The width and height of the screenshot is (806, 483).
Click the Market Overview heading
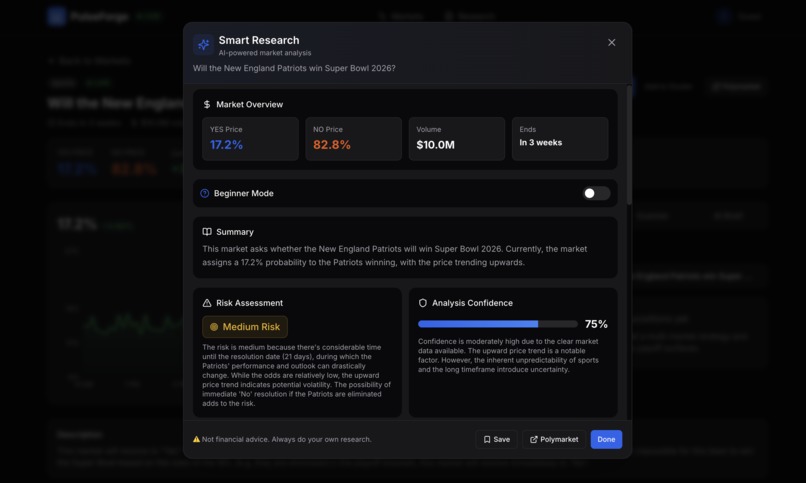249,104
